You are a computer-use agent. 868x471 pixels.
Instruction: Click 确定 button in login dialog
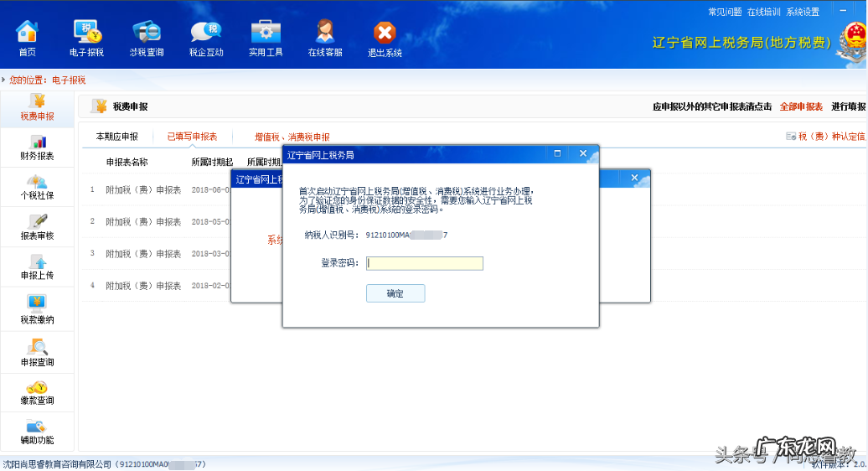pyautogui.click(x=395, y=293)
